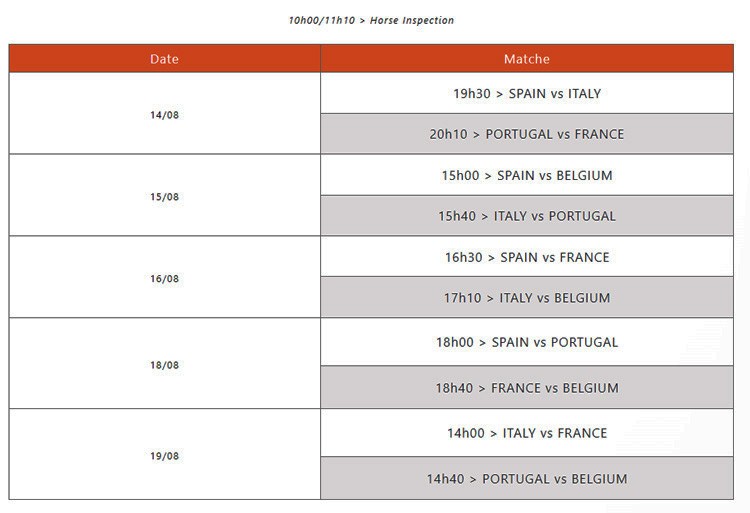Click the 14h00 ITALY vs FRANCE row
The width and height of the screenshot is (750, 513).
click(x=526, y=433)
